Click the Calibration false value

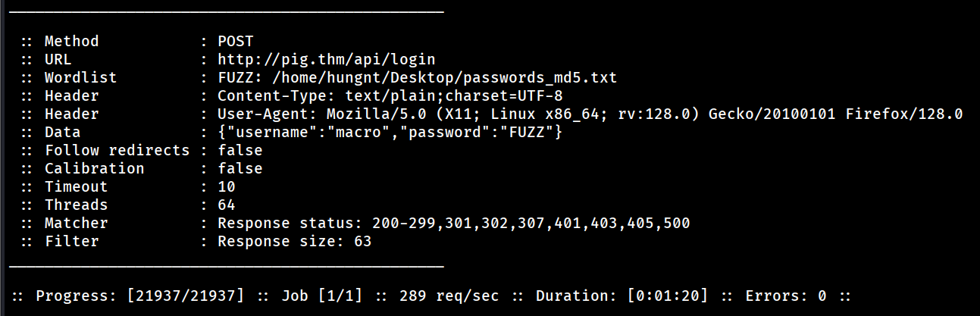pyautogui.click(x=240, y=168)
